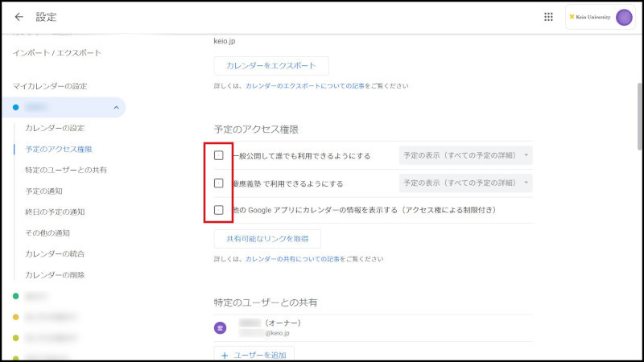This screenshot has width=644, height=362.
Task: Toggle 慶應義塾で利用できるようにする checkbox
Action: coord(219,183)
